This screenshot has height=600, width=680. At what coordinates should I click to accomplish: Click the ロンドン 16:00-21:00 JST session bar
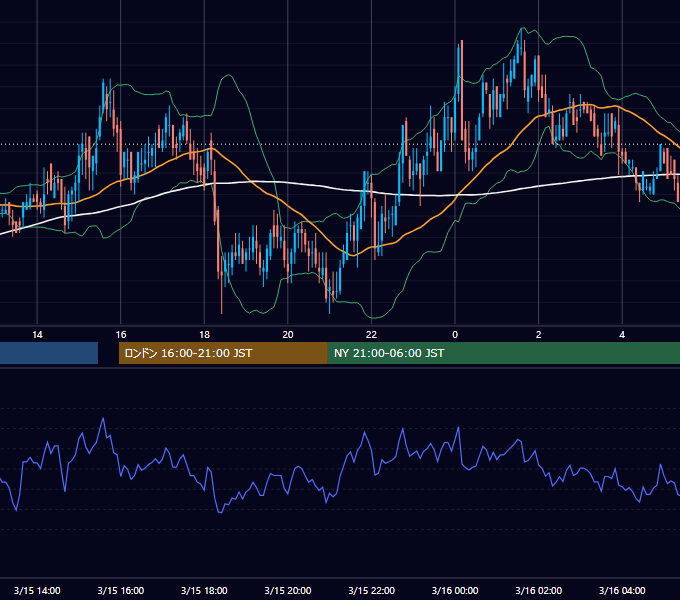[223, 353]
